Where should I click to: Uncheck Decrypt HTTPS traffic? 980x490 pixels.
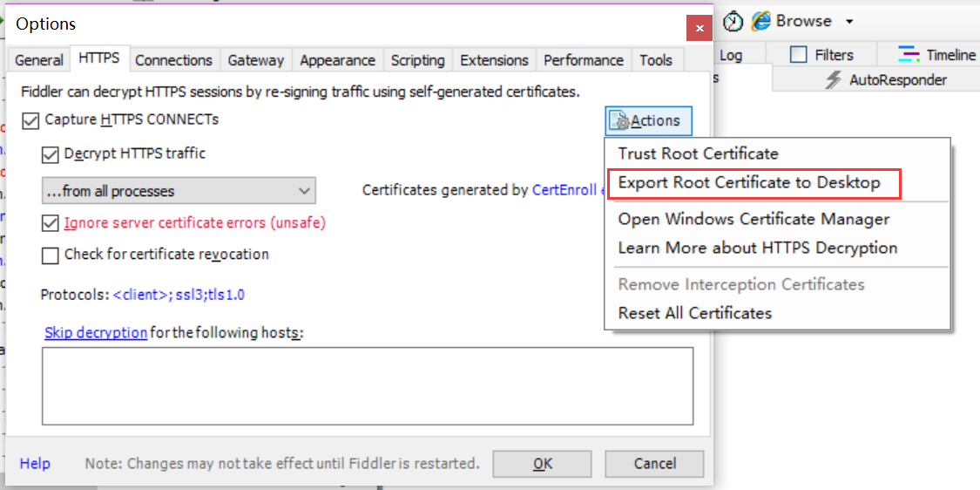point(50,154)
